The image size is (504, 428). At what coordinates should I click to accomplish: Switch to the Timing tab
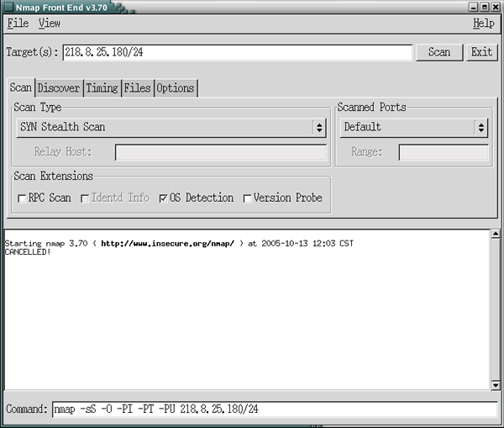coord(102,87)
